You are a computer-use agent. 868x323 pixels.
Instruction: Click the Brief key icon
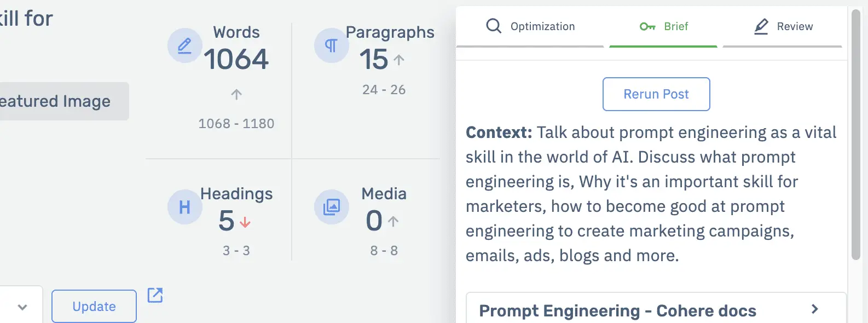pos(647,26)
